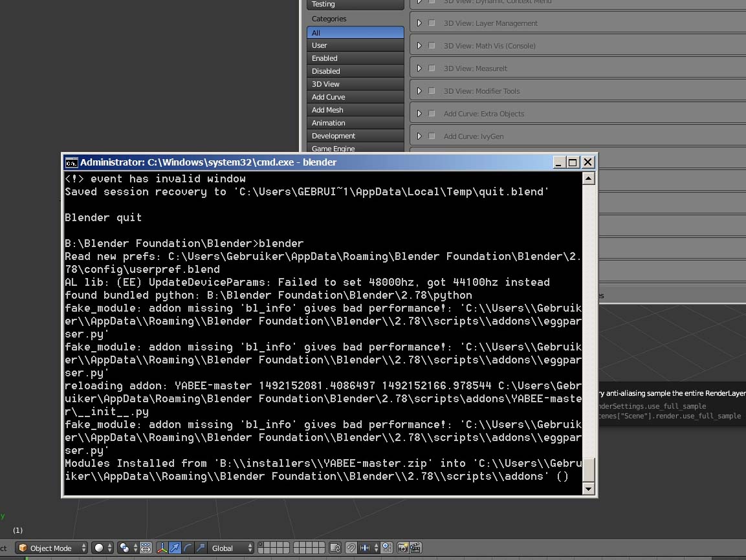Toggle the snap magnet icon
The image size is (746, 560).
pos(351,548)
